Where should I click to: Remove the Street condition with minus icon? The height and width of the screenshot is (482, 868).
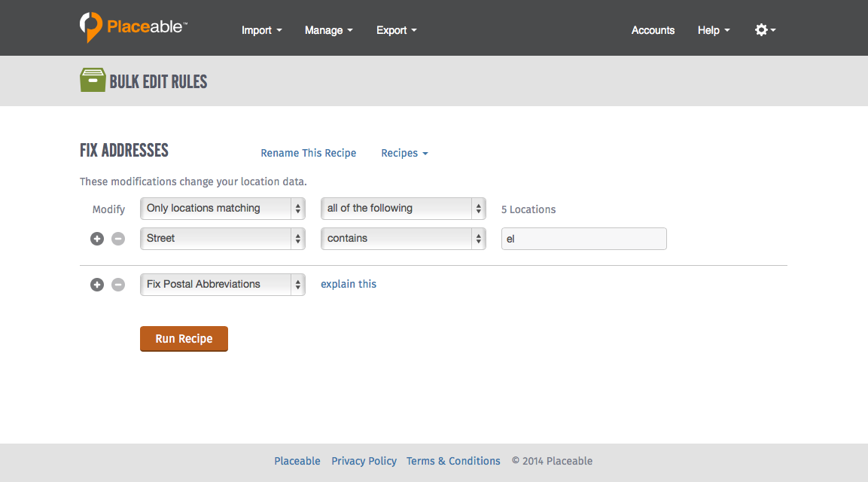click(x=118, y=239)
